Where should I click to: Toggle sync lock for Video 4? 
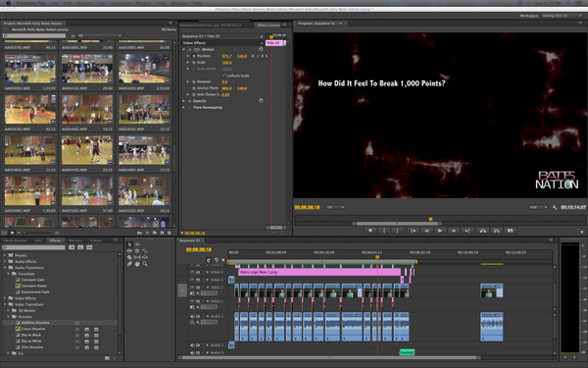(198, 272)
